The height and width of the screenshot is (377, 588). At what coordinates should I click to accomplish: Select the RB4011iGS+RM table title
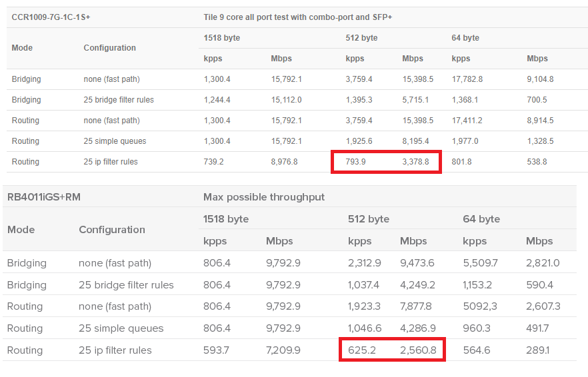click(x=44, y=197)
